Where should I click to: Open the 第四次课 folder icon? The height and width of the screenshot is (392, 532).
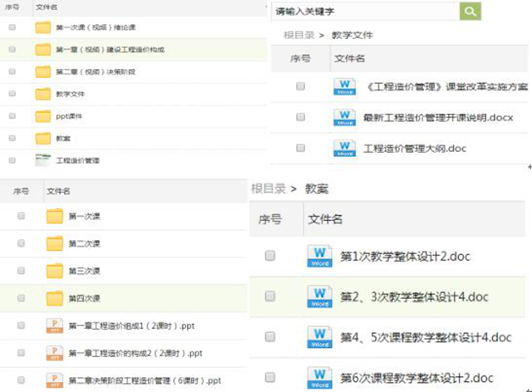pos(55,297)
